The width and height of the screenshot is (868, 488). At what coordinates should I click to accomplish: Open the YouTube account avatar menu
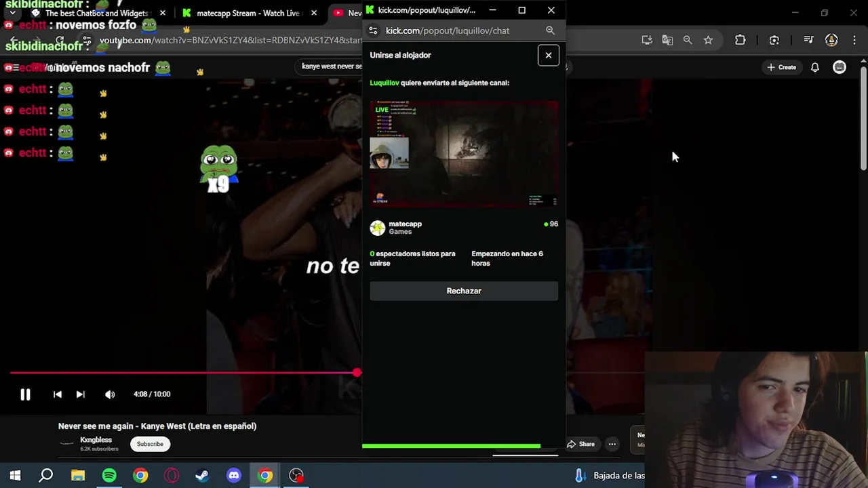(x=840, y=67)
